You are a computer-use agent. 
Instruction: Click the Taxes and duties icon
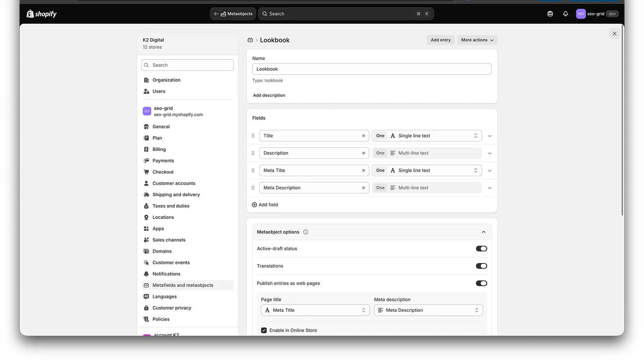147,206
